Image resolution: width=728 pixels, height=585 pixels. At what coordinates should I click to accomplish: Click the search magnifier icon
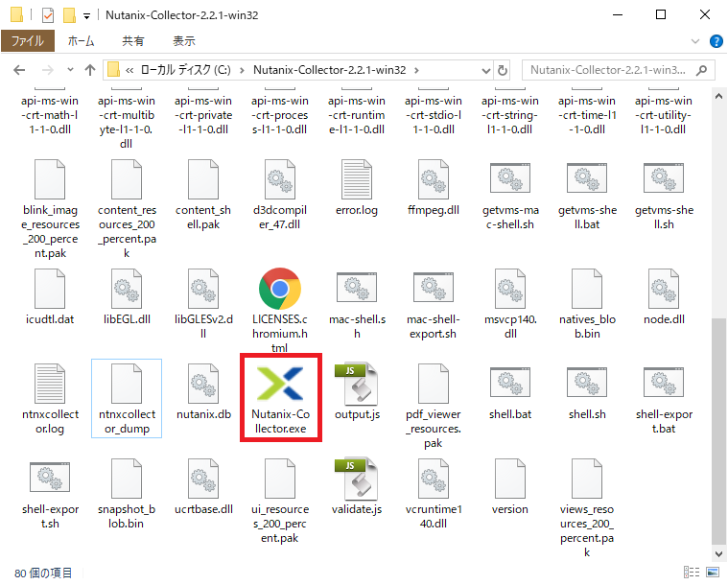701,70
